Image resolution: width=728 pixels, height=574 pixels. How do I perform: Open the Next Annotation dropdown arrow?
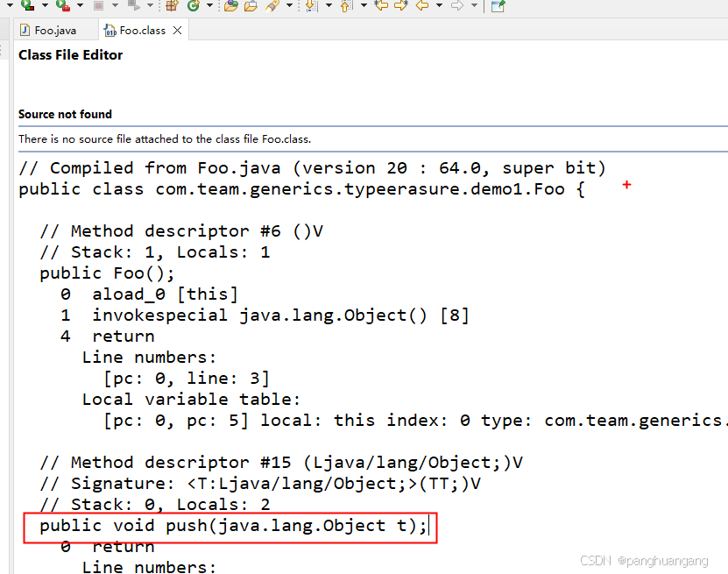(329, 5)
